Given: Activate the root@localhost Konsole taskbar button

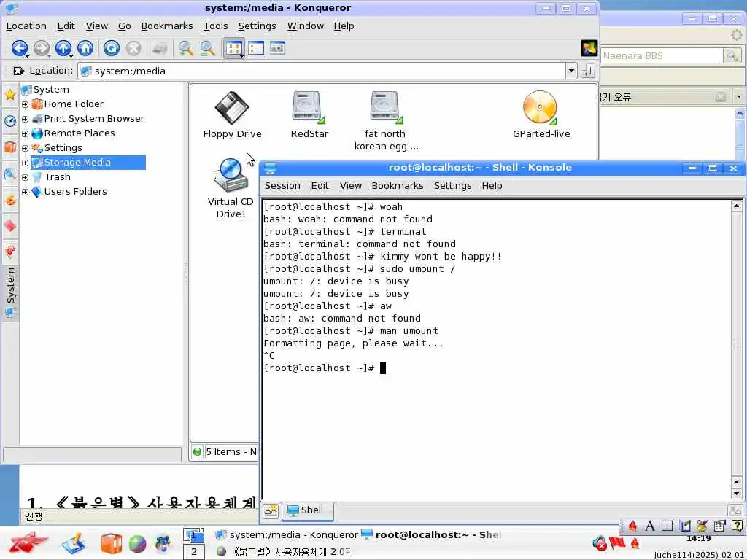Looking at the screenshot, I should 431,534.
